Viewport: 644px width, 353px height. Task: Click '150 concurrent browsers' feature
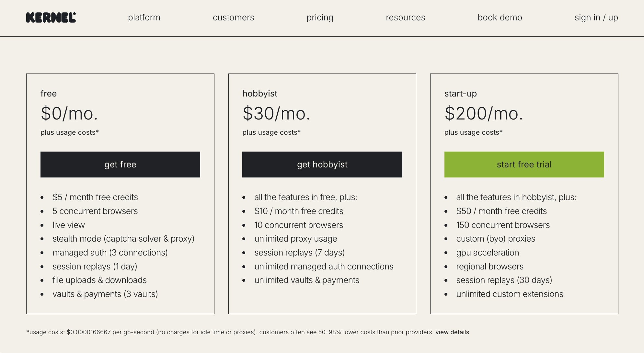click(503, 225)
